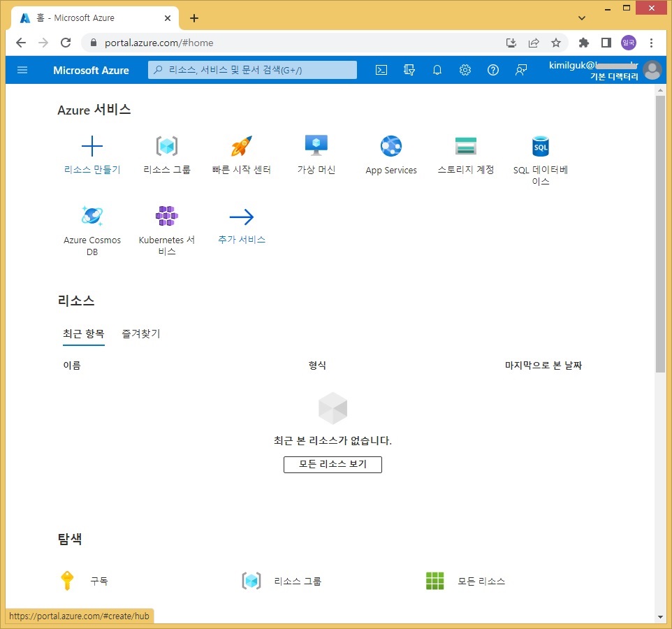Click the install app icon in address bar

point(511,43)
